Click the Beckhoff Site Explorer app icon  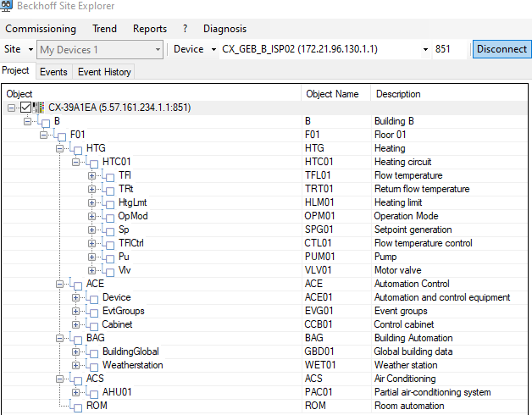pyautogui.click(x=6, y=5)
